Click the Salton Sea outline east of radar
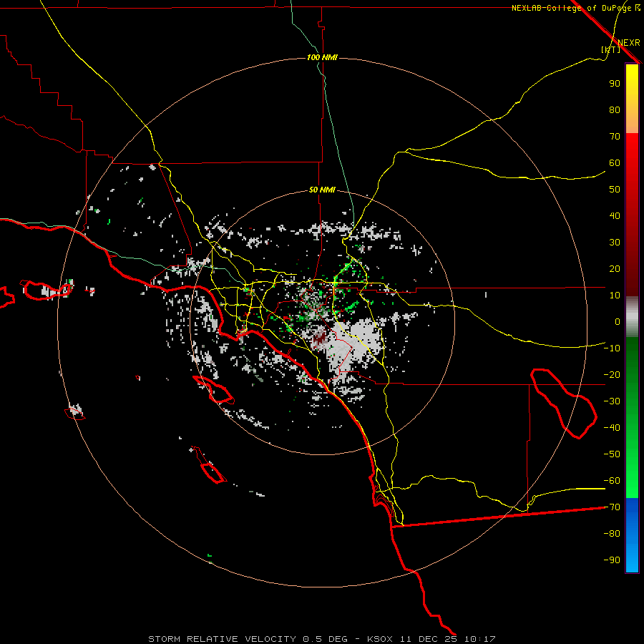This screenshot has height=644, width=644. (564, 403)
